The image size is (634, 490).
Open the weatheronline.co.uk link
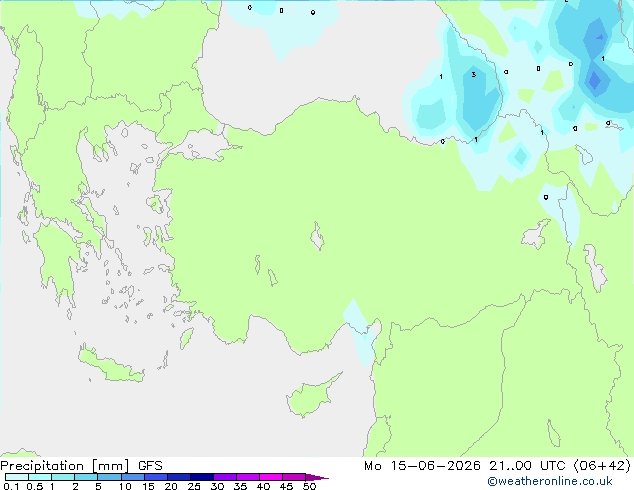point(550,481)
